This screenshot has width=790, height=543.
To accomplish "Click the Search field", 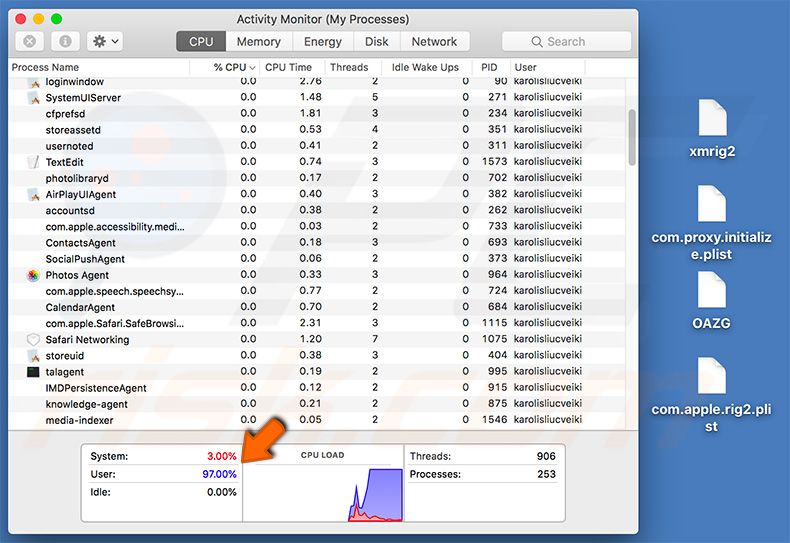I will (564, 42).
